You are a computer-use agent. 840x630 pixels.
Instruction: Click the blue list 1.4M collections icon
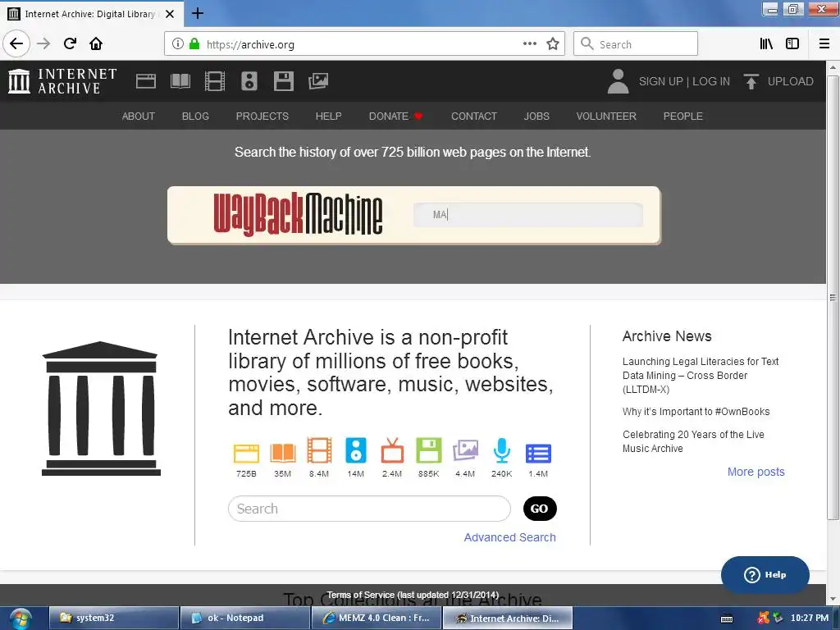click(x=538, y=454)
